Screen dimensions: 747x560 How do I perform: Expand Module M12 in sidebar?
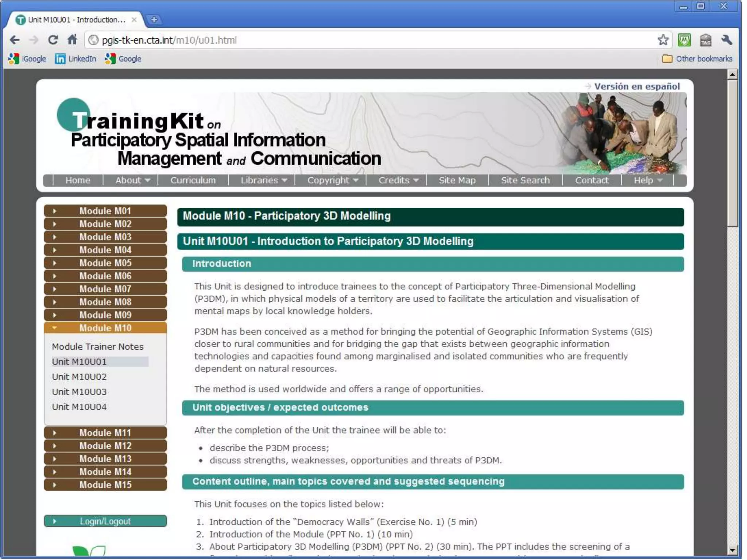tap(105, 446)
